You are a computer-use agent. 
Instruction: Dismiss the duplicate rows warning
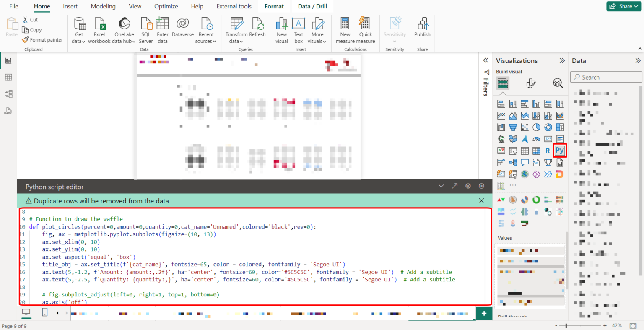coord(481,201)
